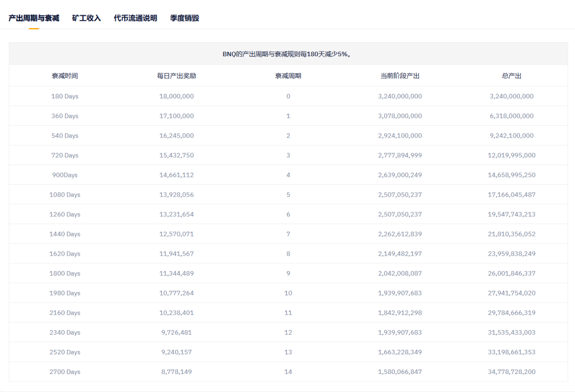Click daily reward value 10,238,401

(176, 313)
